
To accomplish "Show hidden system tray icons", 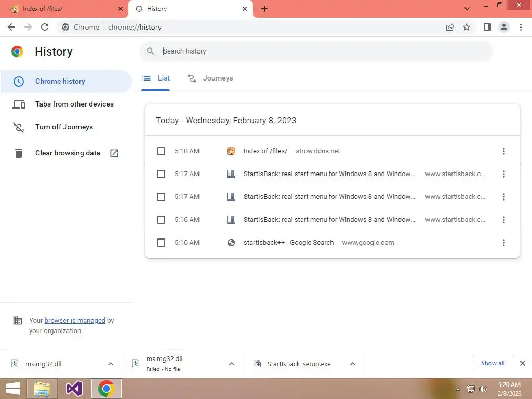I will (458, 389).
